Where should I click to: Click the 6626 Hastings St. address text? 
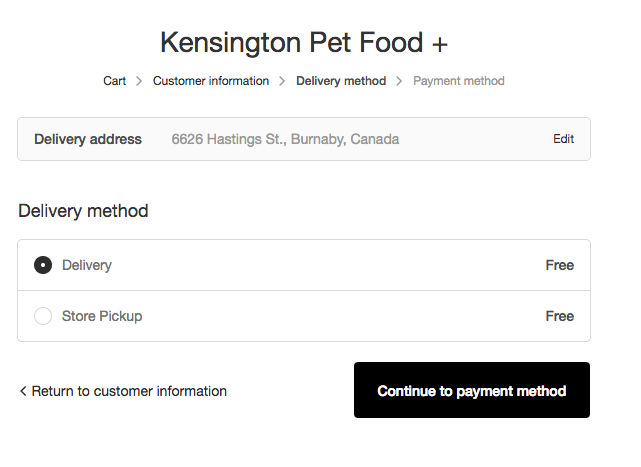[x=285, y=139]
